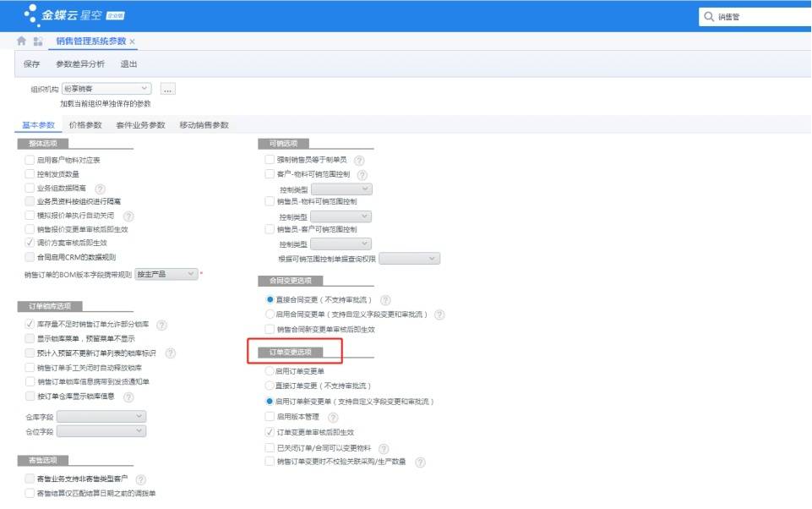Click help icon beside 启用版本管理
Screen dimensions: 812x509
(334, 417)
